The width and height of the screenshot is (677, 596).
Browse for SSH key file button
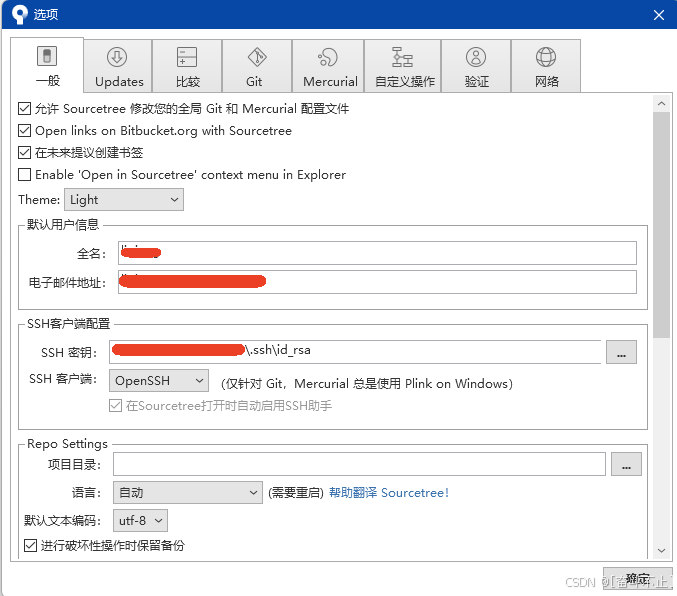pos(621,352)
